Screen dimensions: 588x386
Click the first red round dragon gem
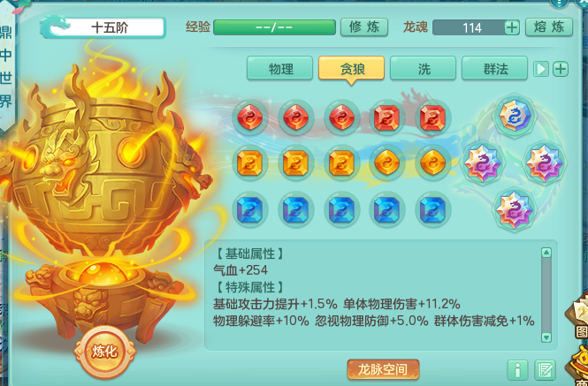click(x=250, y=117)
